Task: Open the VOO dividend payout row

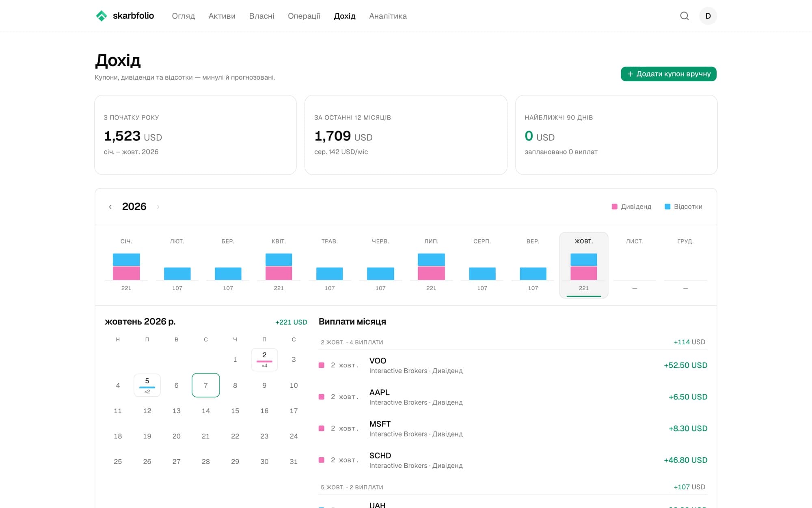Action: pos(513,365)
